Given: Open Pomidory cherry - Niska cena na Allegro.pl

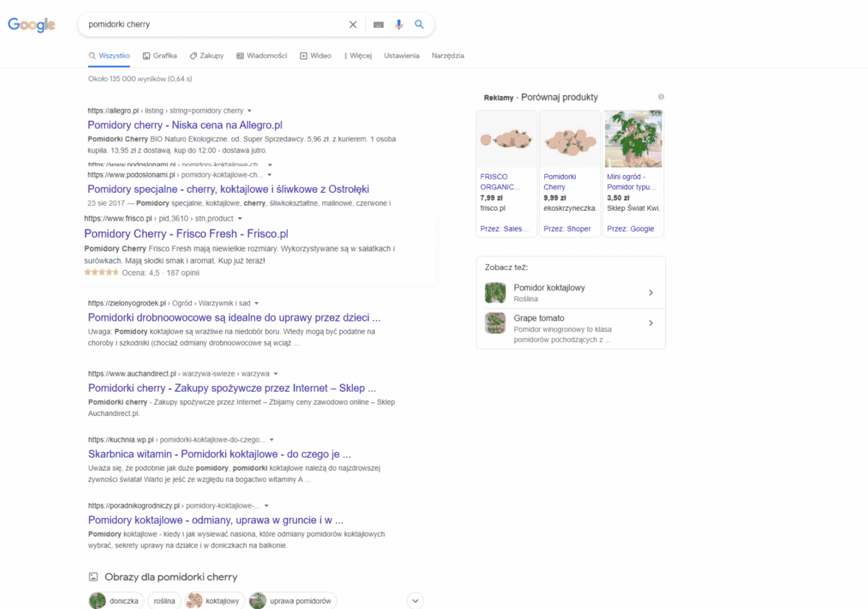Looking at the screenshot, I should click(185, 125).
